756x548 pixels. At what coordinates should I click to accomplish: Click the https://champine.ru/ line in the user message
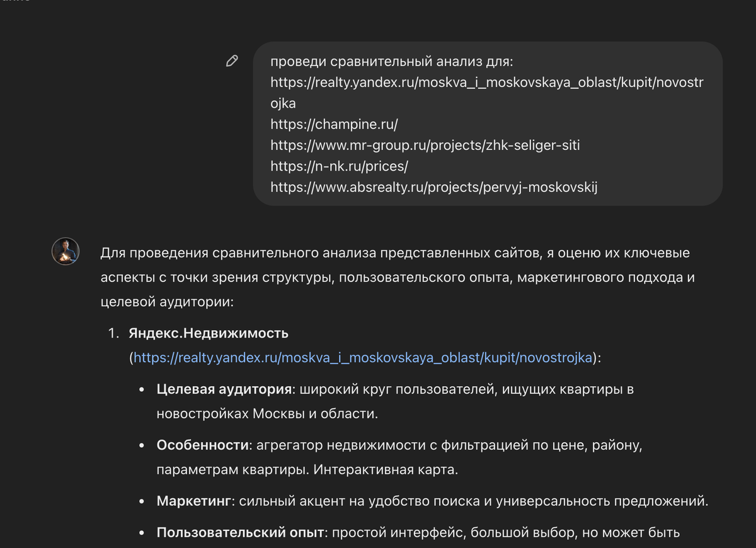pos(334,124)
